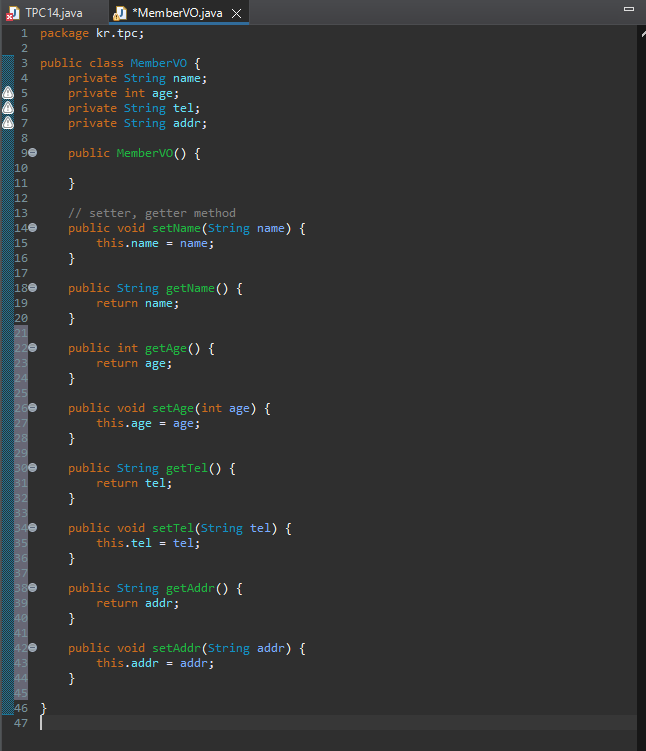This screenshot has width=646, height=751.
Task: Click 'return tel;' on line 31
Action: click(134, 483)
